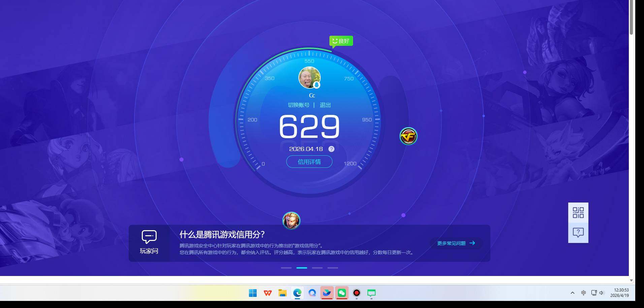Click the arrow icon after 更多常见问题
This screenshot has height=308, width=644.
[473, 243]
